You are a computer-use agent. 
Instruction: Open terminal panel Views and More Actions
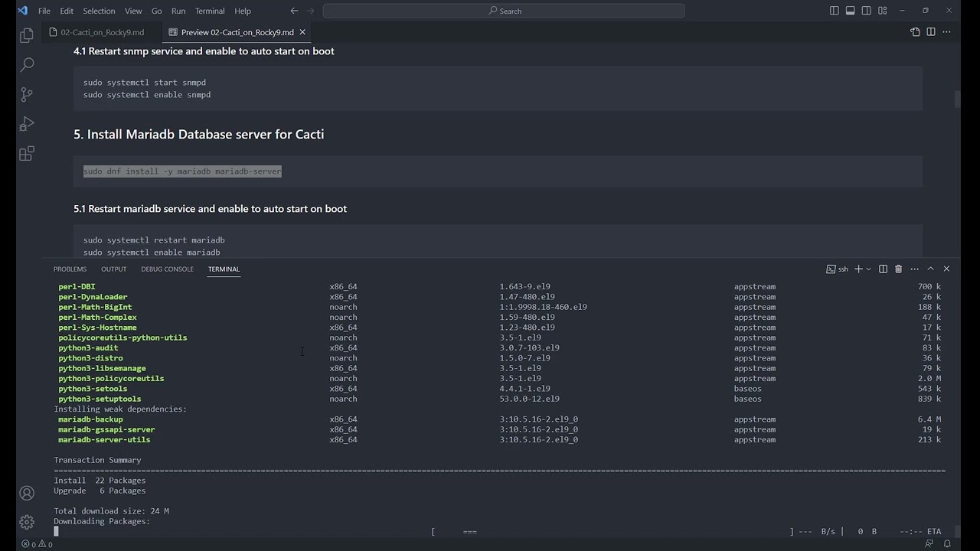click(914, 269)
